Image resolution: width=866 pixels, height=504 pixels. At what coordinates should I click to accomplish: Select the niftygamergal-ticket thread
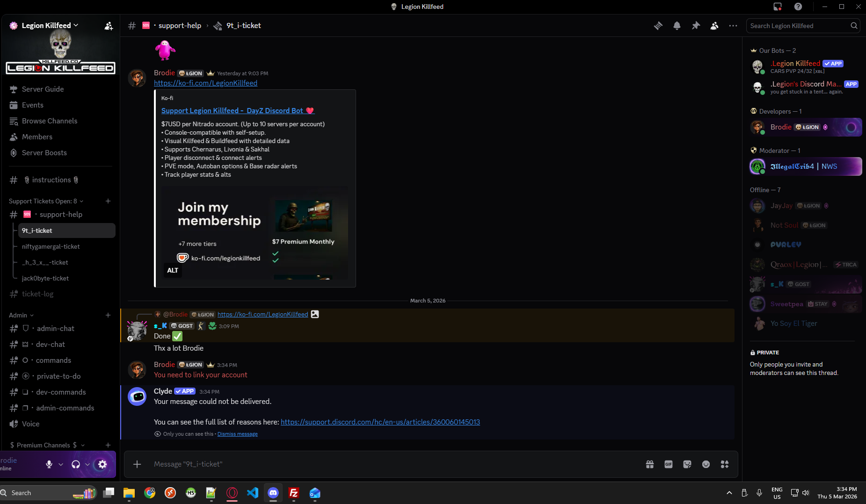point(66,246)
